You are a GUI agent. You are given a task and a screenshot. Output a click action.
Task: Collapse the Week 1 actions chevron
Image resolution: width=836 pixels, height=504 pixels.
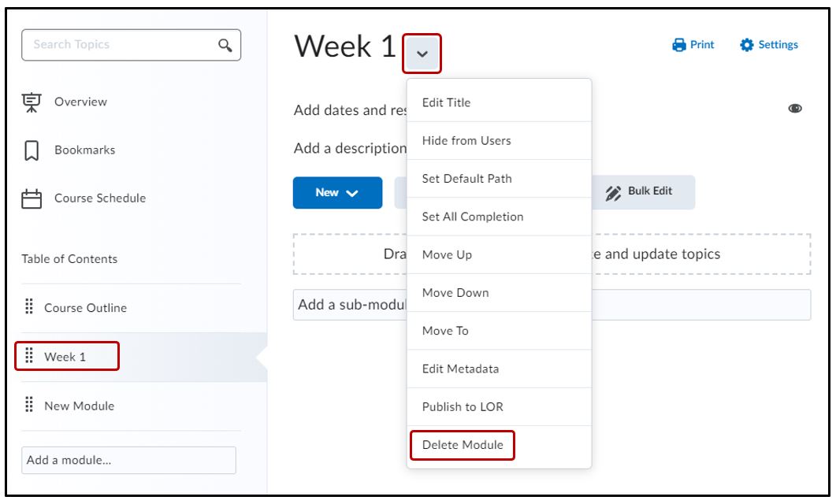coord(422,54)
